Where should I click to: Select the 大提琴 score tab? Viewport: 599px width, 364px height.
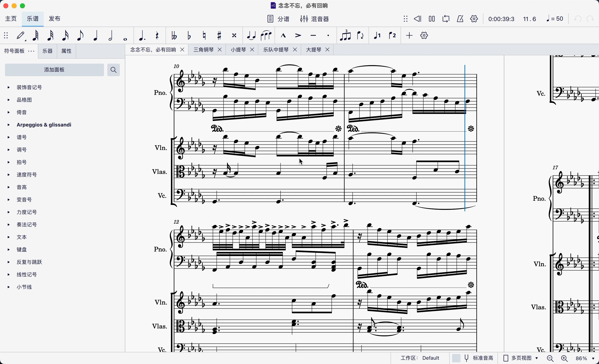click(x=314, y=50)
